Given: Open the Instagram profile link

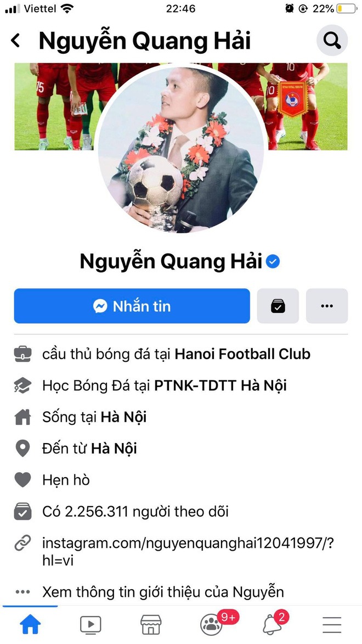Looking at the screenshot, I should pos(188,551).
